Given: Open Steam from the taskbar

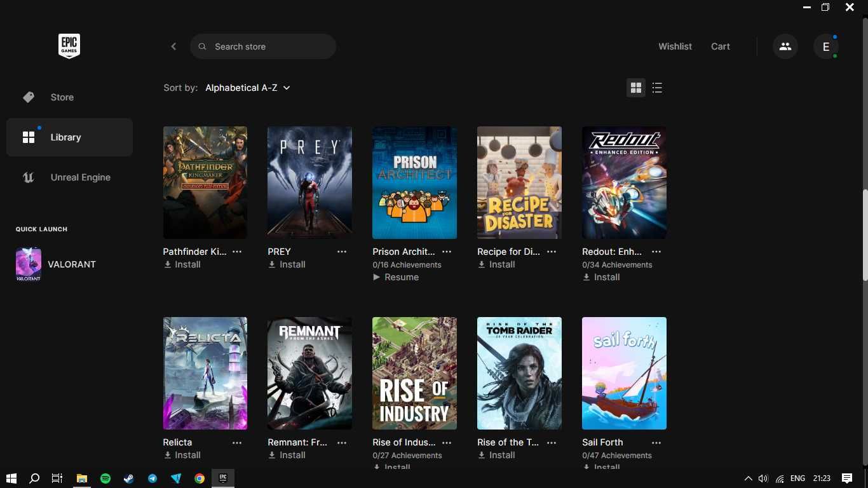Looking at the screenshot, I should coord(129,478).
